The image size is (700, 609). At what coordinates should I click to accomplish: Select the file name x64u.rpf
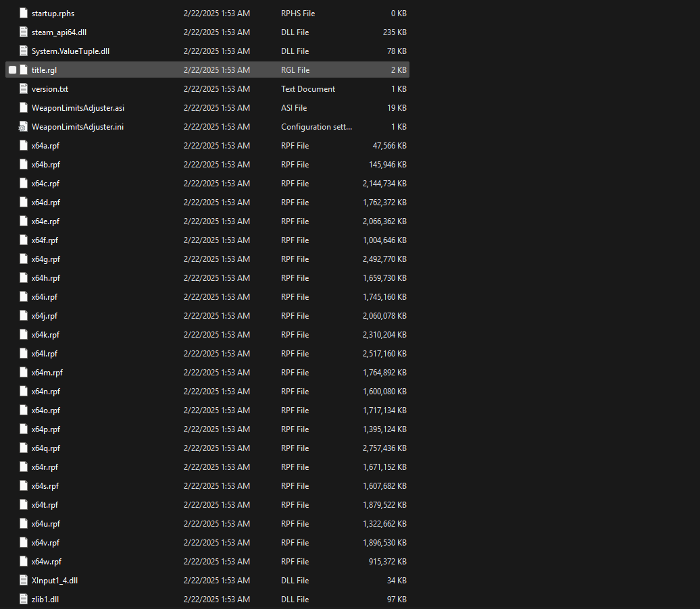[x=46, y=524]
